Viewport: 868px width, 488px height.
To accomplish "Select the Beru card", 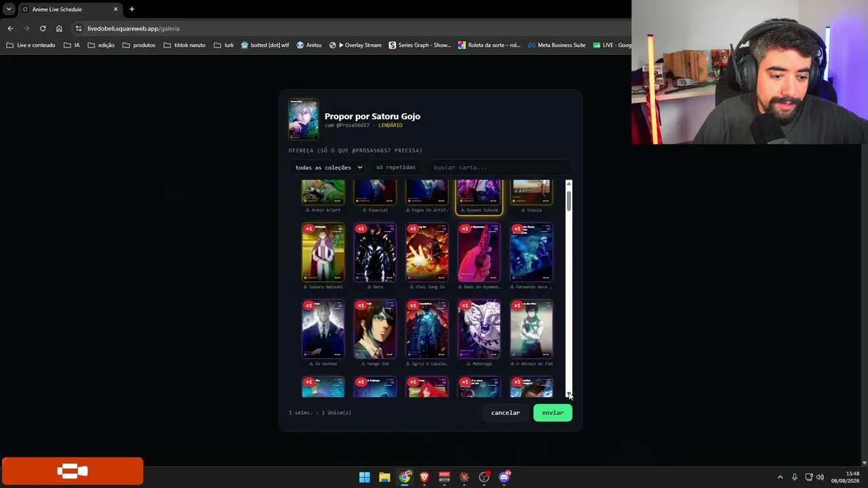I will coord(375,257).
